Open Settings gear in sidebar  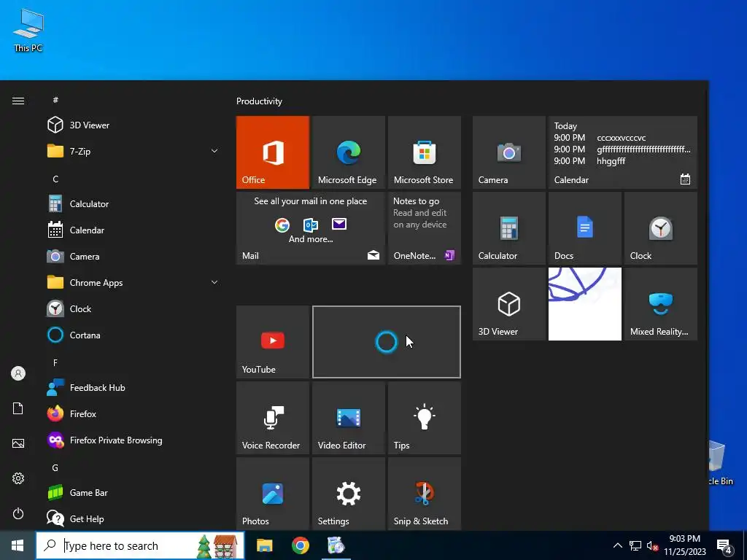(18, 478)
